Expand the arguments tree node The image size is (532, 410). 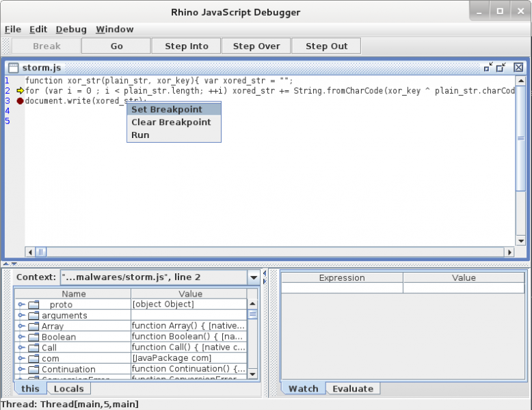pos(22,316)
